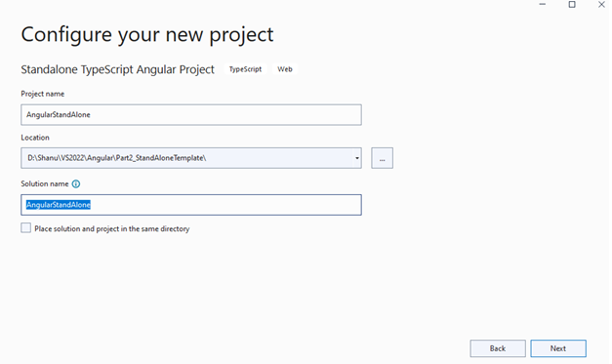The height and width of the screenshot is (364, 612).
Task: Select the Location path combo box text
Action: click(x=187, y=158)
